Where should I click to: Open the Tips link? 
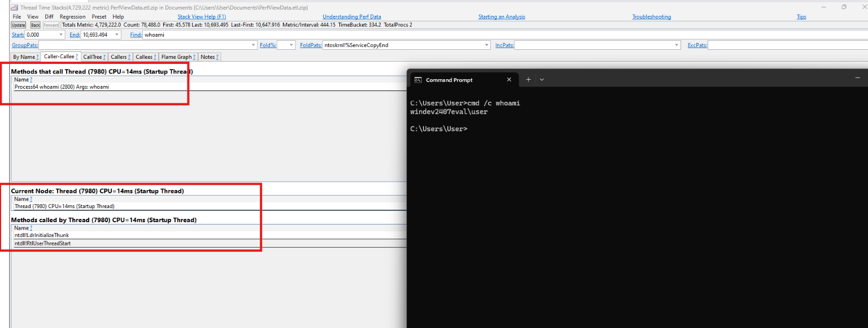point(801,17)
